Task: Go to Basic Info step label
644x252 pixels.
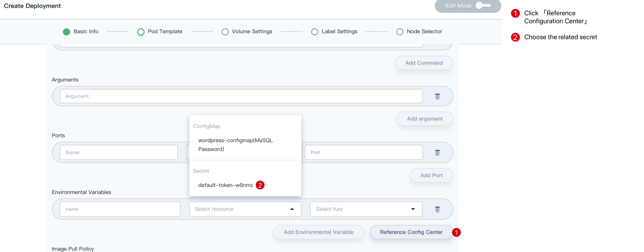Action: coord(86,31)
